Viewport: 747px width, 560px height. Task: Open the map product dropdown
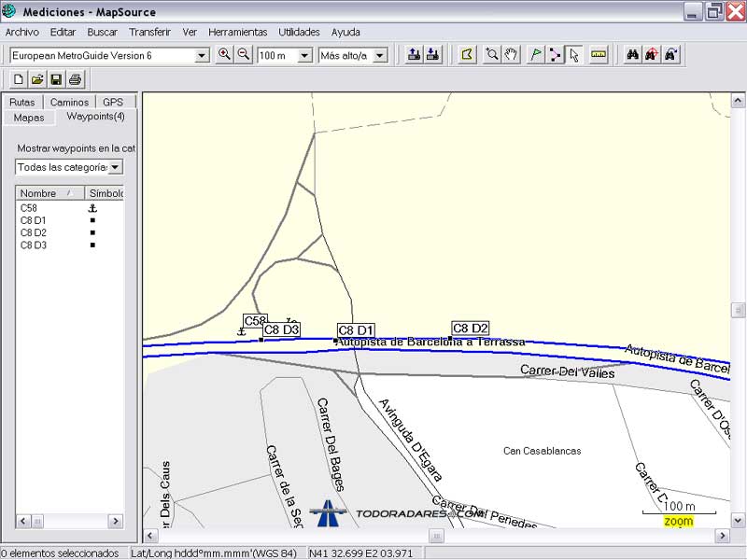point(202,56)
